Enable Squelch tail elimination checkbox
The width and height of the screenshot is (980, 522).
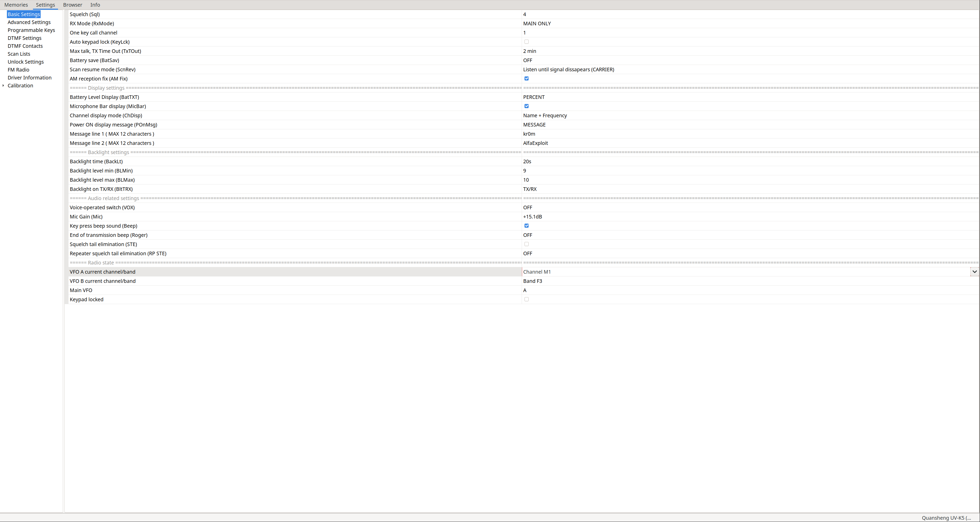point(527,244)
